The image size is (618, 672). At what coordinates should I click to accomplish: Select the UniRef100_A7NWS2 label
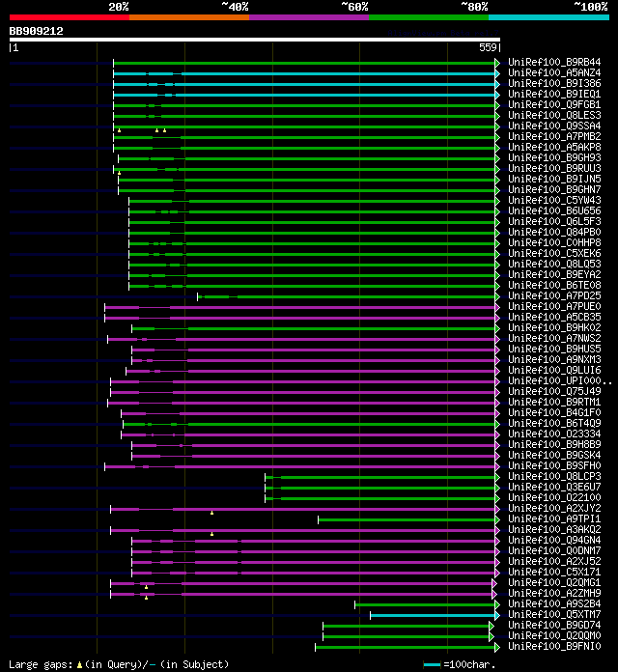(554, 338)
